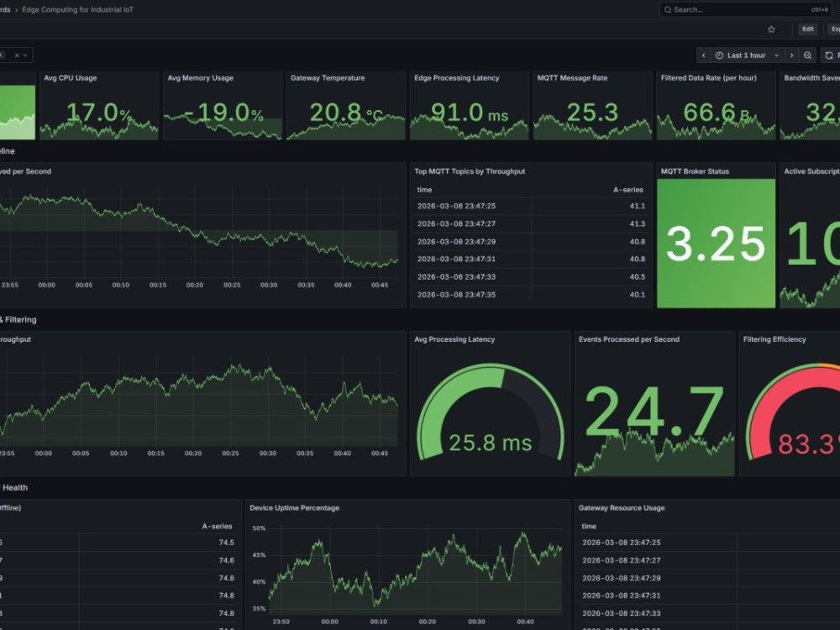Image resolution: width=840 pixels, height=630 pixels.
Task: Expand the variable filter dropdown chevron
Action: click(25, 55)
